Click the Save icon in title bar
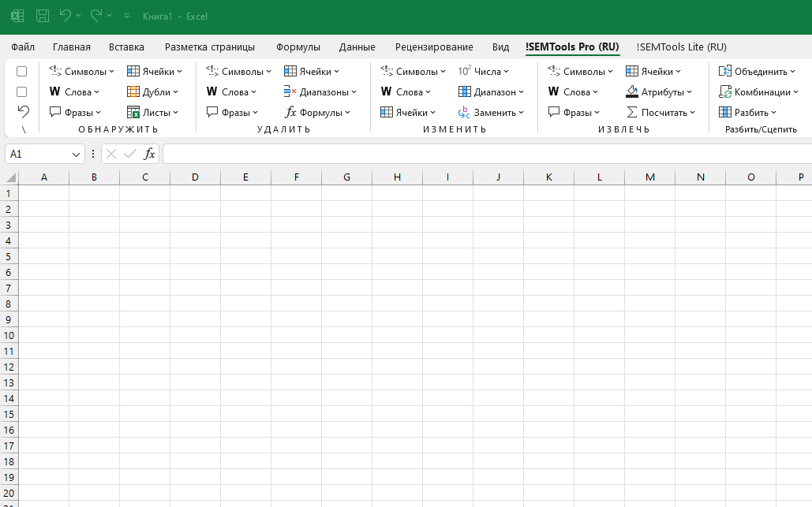Screen dimensions: 812x507 [43, 16]
